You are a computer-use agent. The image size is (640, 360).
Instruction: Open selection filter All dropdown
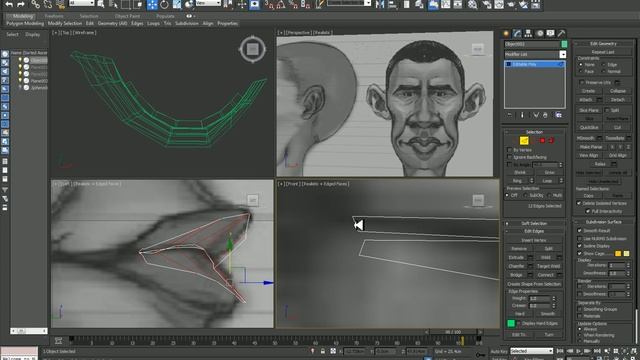pos(83,3)
